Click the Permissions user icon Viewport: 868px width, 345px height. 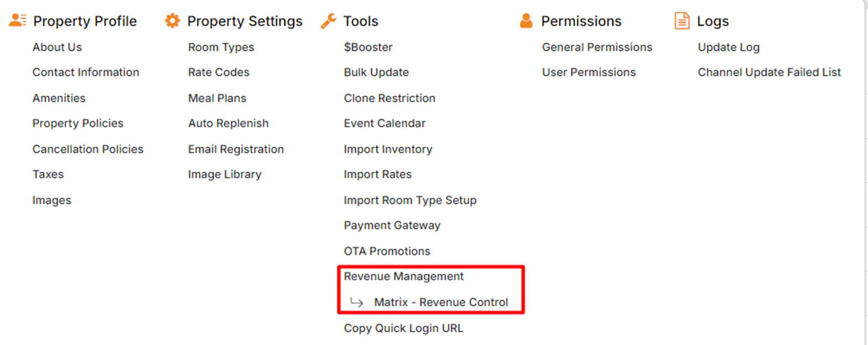tap(526, 21)
